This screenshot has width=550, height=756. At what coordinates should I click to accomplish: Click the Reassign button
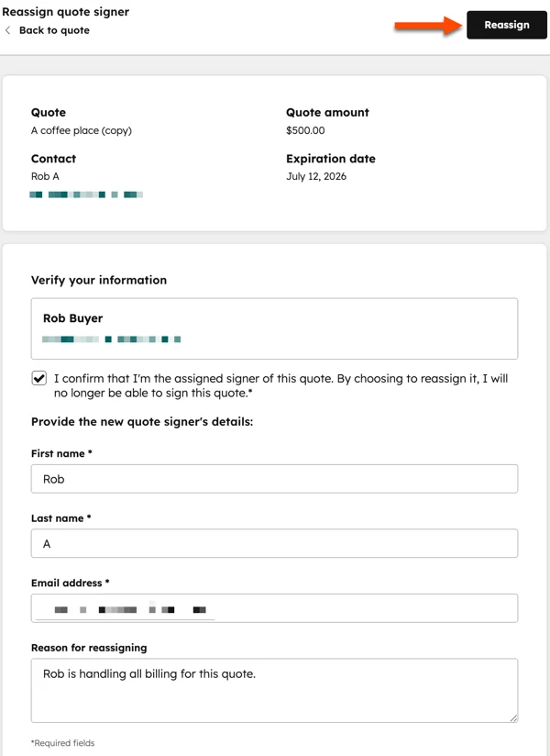507,25
